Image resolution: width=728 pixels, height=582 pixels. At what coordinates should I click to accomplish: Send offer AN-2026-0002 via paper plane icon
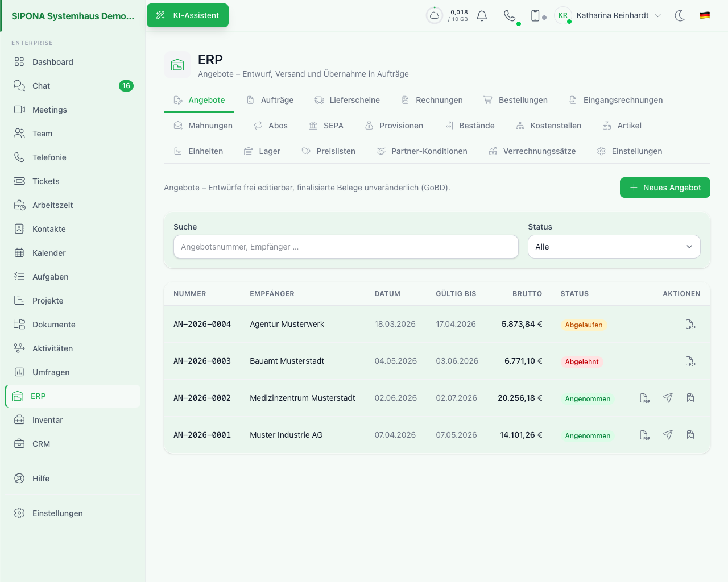click(x=668, y=398)
